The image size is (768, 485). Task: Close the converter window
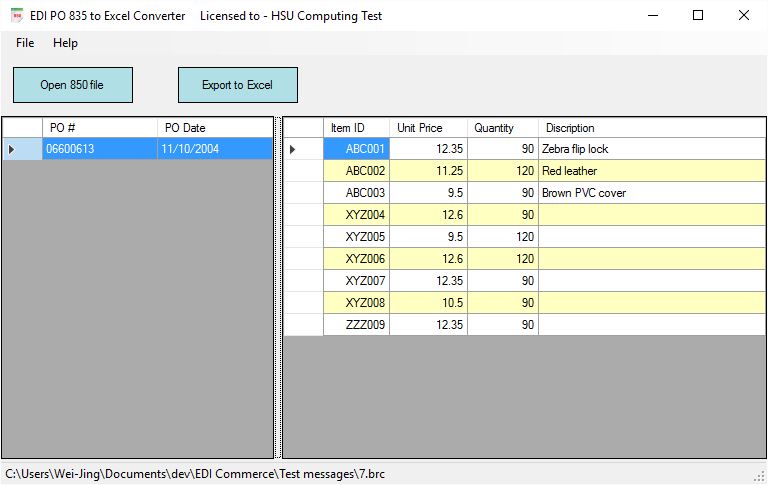click(744, 16)
